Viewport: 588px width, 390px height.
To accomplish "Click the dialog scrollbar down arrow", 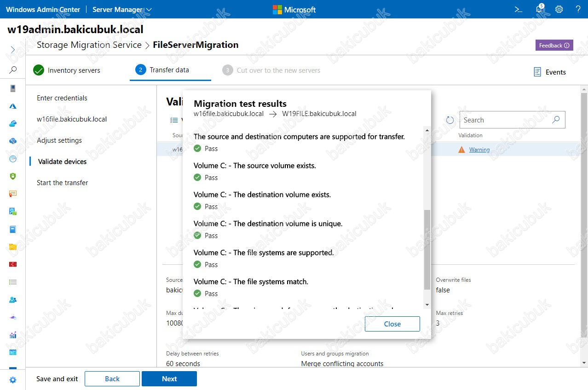I will coord(427,305).
